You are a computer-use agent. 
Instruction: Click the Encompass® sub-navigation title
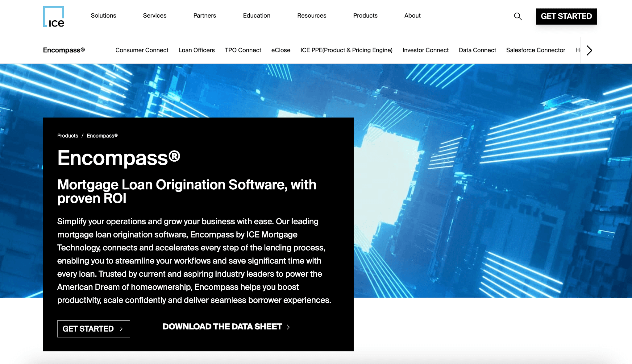click(x=64, y=50)
